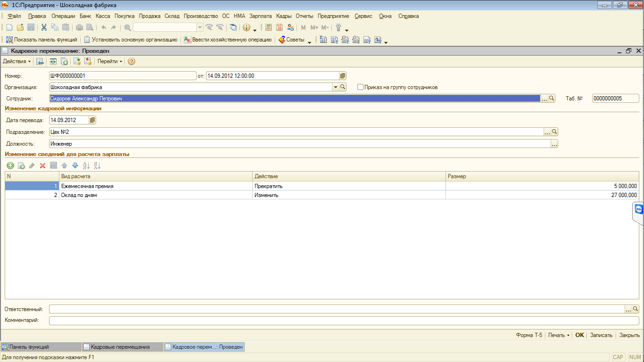Screen dimensions: 644x362
Task: Click the copy row icon in table toolbar
Action: point(21,165)
